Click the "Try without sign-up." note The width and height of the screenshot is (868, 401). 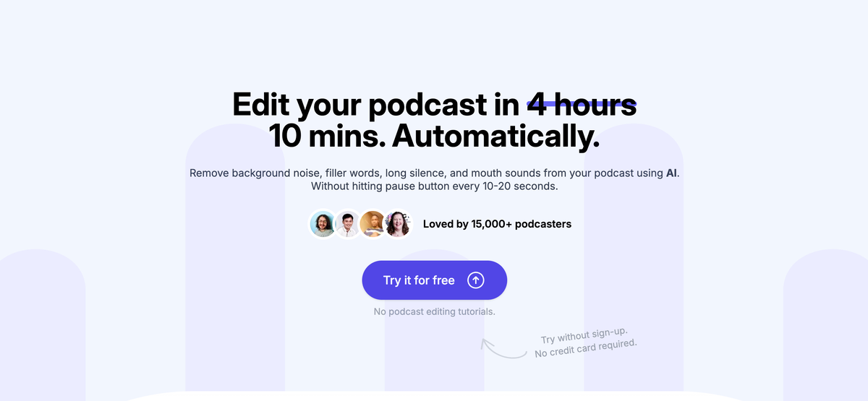[x=584, y=336]
